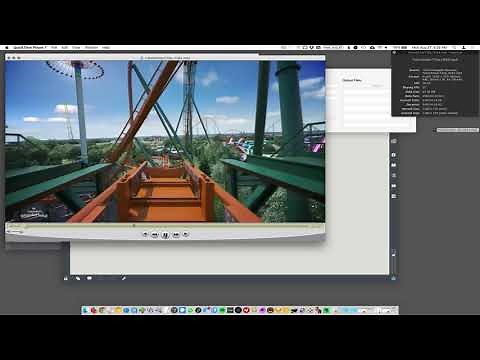Click the user account icon in the menu bar
The width and height of the screenshot is (480, 360).
464,48
